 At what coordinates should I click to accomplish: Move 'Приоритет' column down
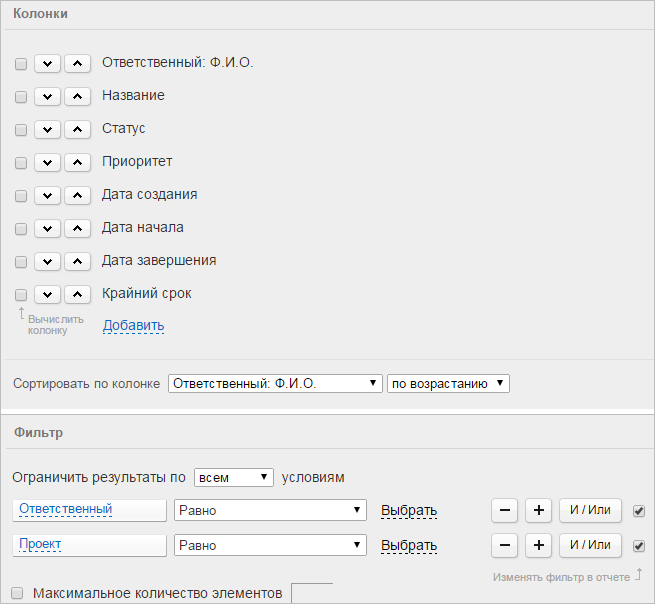pos(48,162)
